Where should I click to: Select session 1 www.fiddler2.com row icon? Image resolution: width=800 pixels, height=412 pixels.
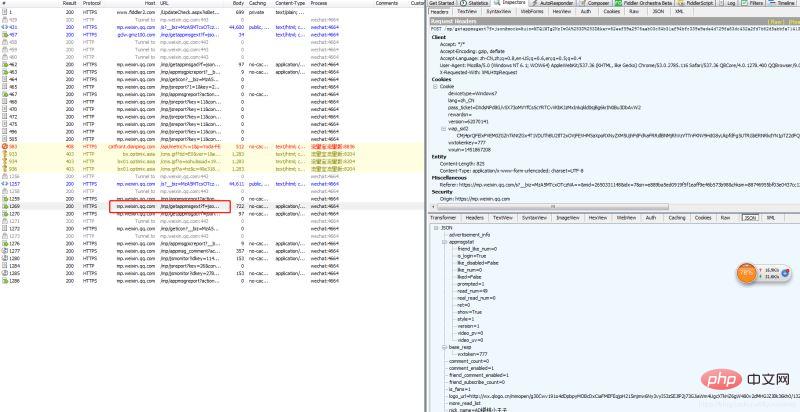tap(5, 12)
